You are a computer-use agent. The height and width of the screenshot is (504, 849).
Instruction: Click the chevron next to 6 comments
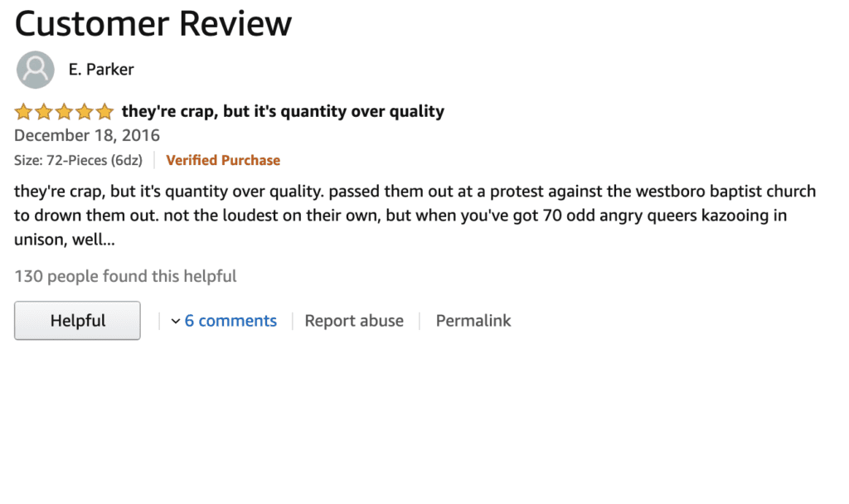coord(175,321)
